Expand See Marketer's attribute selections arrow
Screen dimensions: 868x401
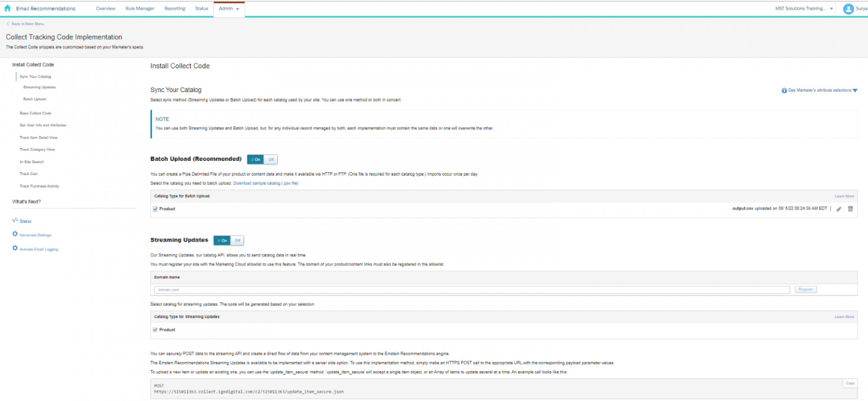(x=855, y=90)
